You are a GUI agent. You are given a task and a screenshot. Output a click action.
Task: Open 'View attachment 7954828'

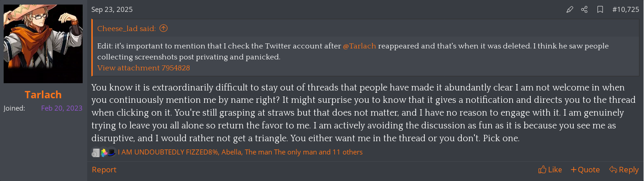[143, 68]
